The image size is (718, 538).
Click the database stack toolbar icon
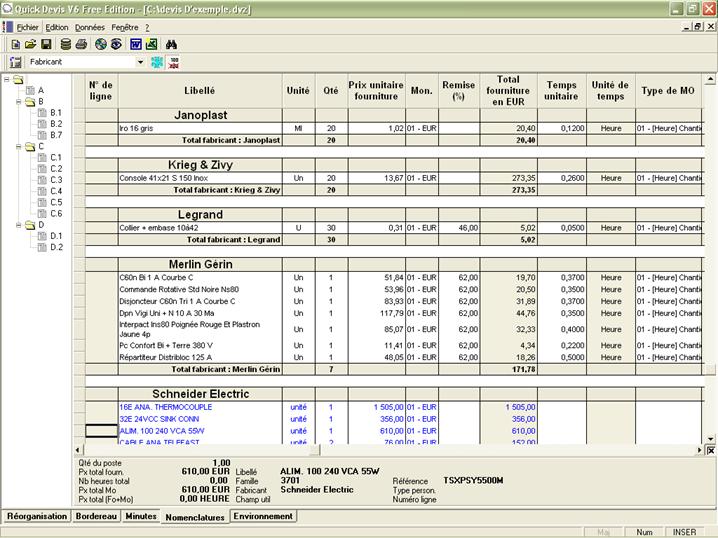point(65,44)
